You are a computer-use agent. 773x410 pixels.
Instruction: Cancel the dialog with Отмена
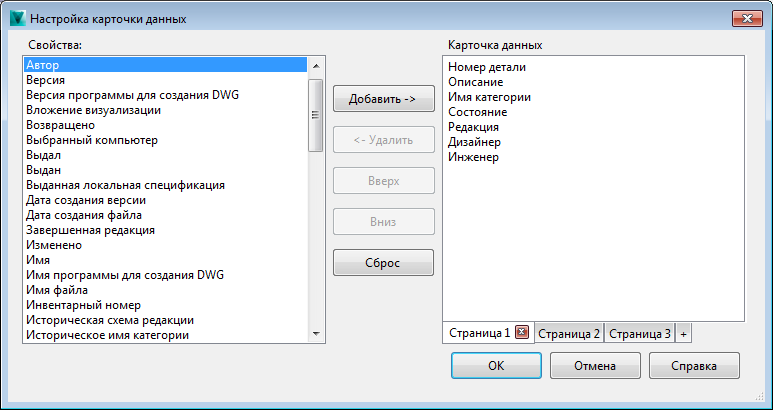click(594, 366)
